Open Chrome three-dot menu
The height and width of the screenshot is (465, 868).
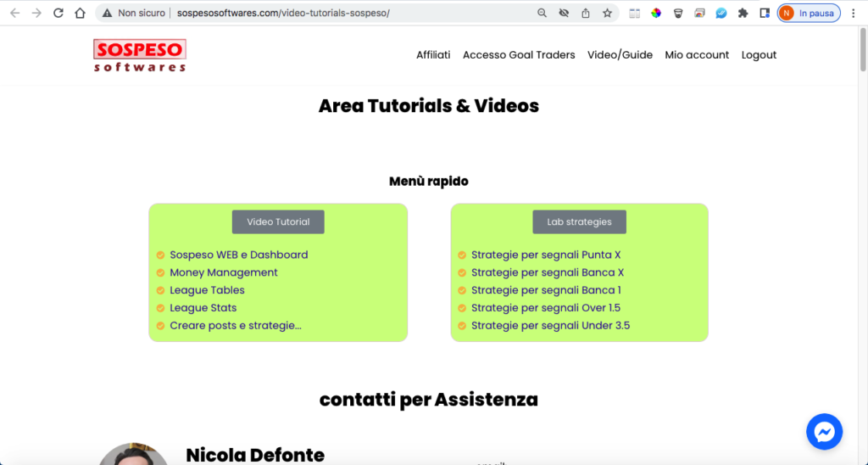tap(853, 14)
